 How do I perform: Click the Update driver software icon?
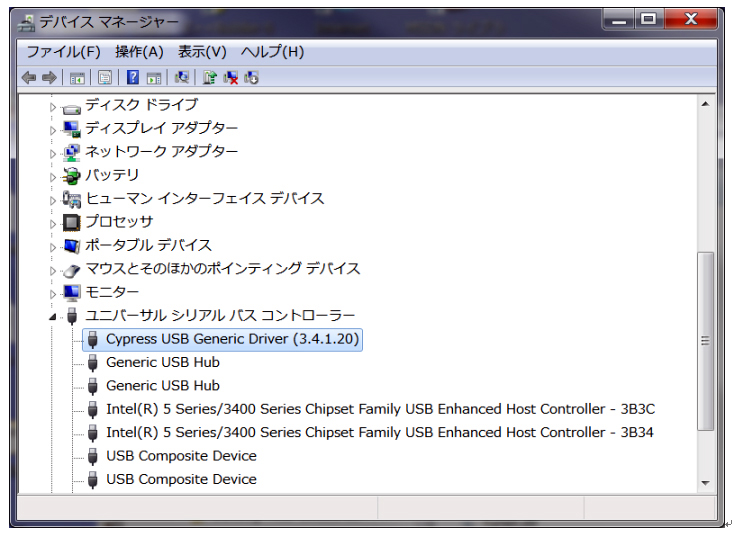210,77
